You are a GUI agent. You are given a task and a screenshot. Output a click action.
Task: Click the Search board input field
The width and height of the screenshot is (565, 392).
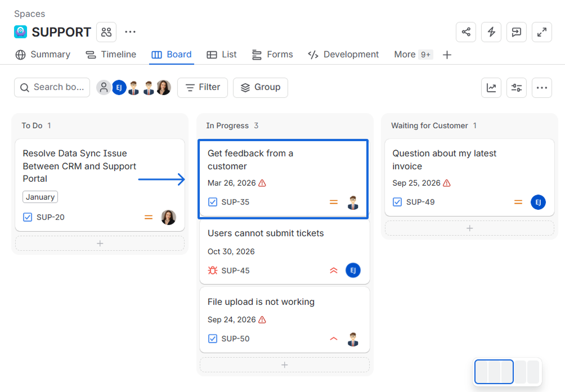(x=52, y=88)
